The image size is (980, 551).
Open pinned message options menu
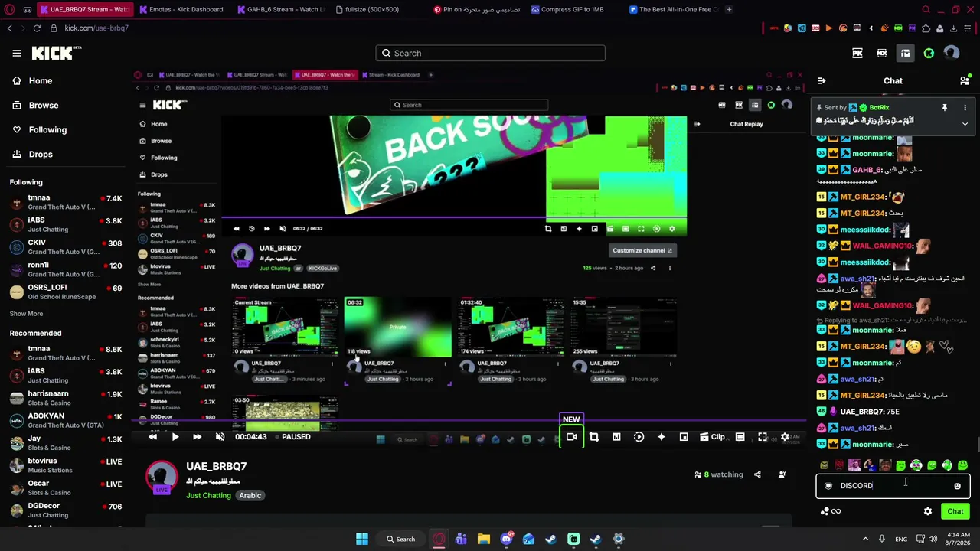pos(965,108)
